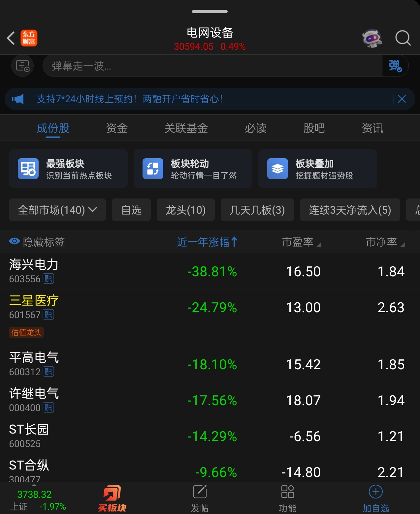The height and width of the screenshot is (514, 420).
Task: Open the robot assistant avatar
Action: [x=372, y=38]
